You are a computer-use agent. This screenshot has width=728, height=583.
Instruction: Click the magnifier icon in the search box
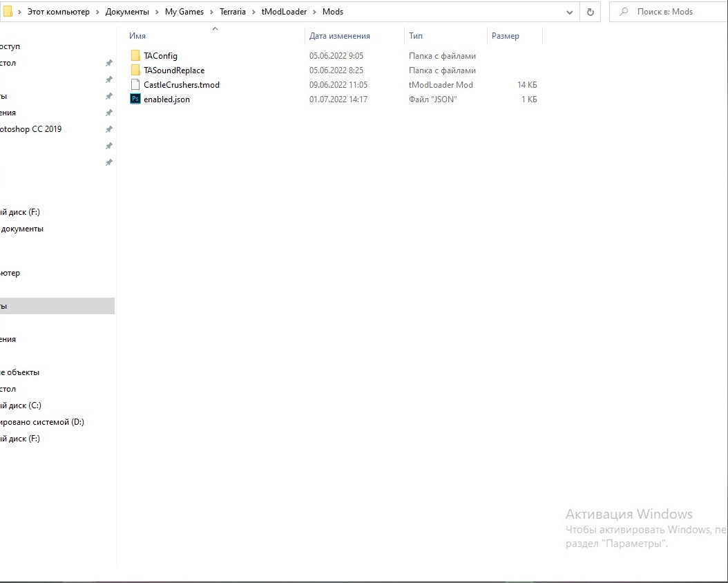[624, 12]
